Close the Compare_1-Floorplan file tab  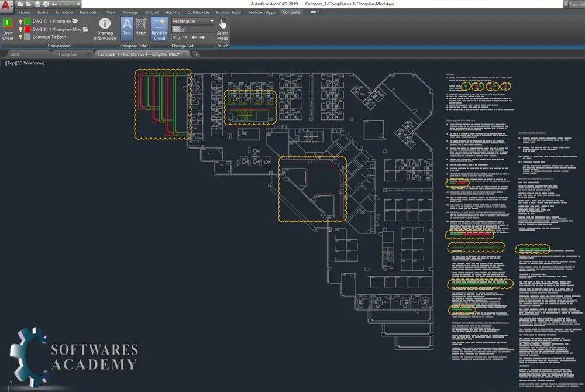tap(185, 54)
